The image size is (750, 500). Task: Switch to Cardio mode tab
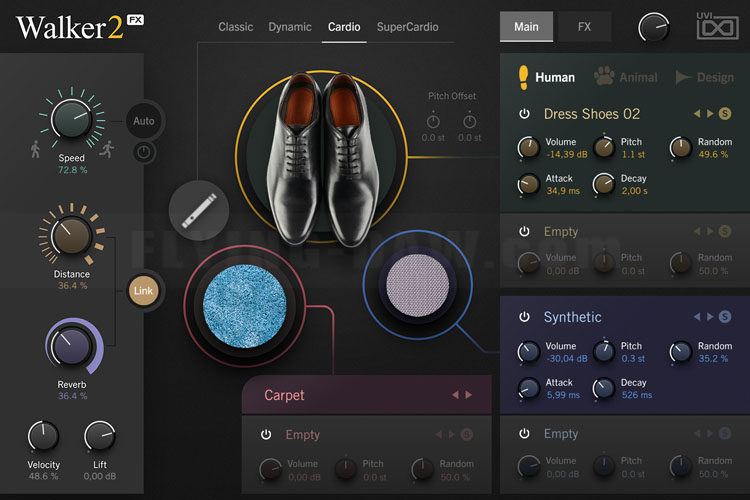point(344,27)
